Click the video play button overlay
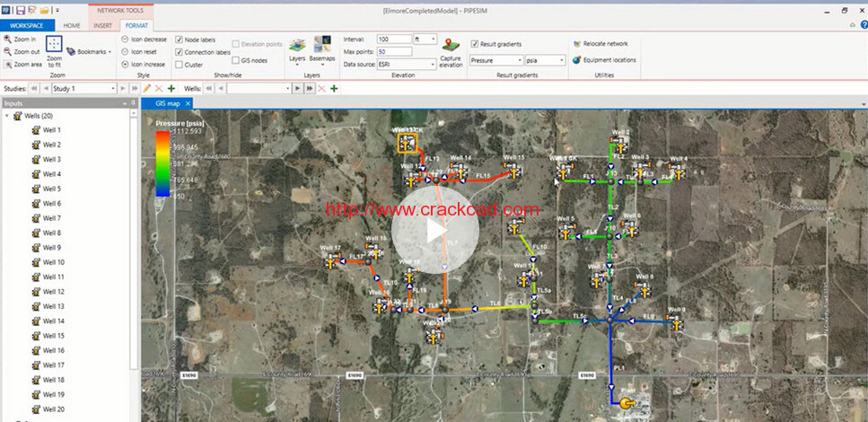 pyautogui.click(x=435, y=229)
